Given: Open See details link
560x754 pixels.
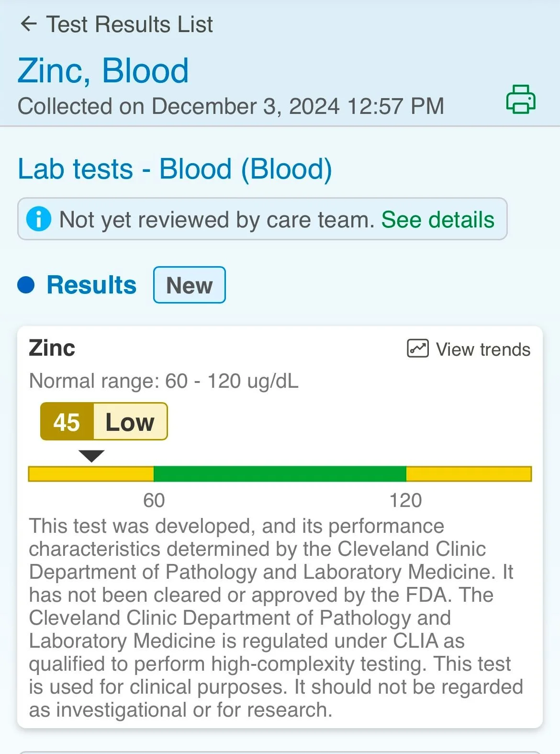Looking at the screenshot, I should 437,220.
